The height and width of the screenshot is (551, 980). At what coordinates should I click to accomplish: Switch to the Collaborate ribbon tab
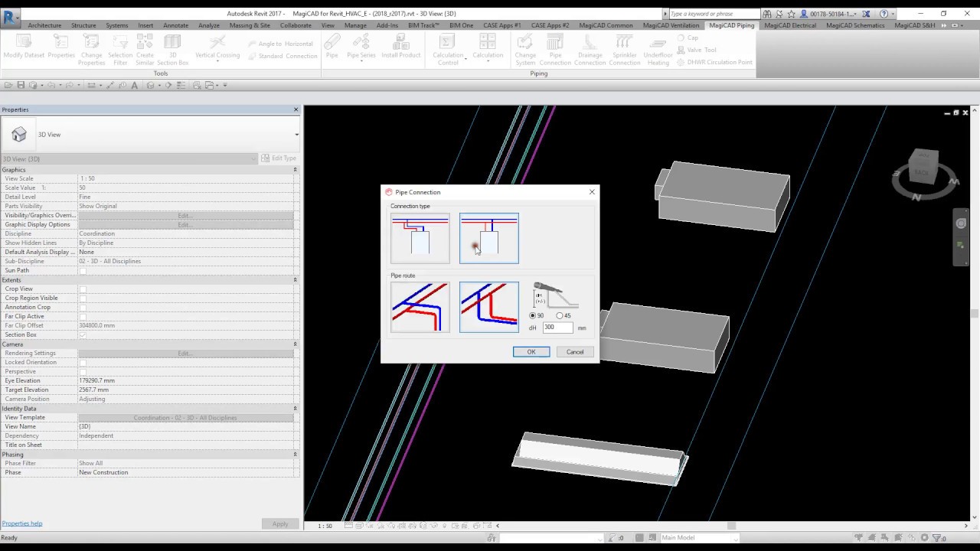(x=296, y=25)
